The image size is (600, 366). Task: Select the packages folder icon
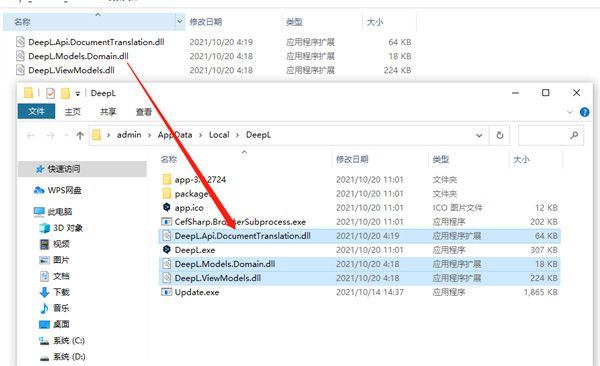pyautogui.click(x=166, y=194)
